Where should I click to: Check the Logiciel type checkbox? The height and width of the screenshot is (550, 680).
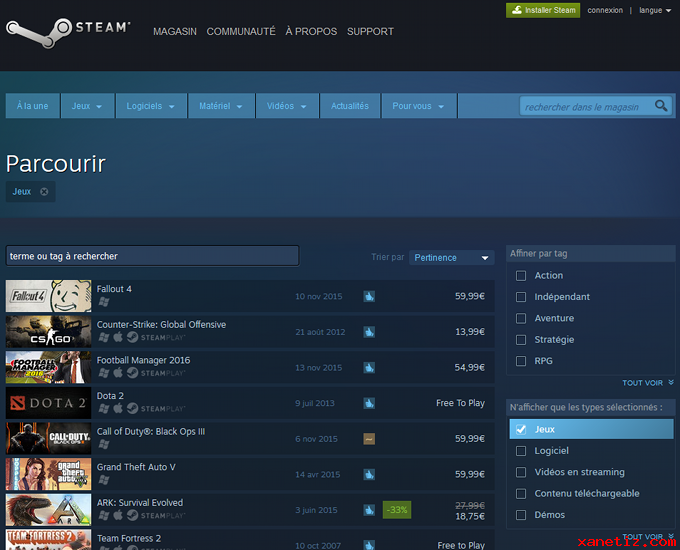(521, 451)
